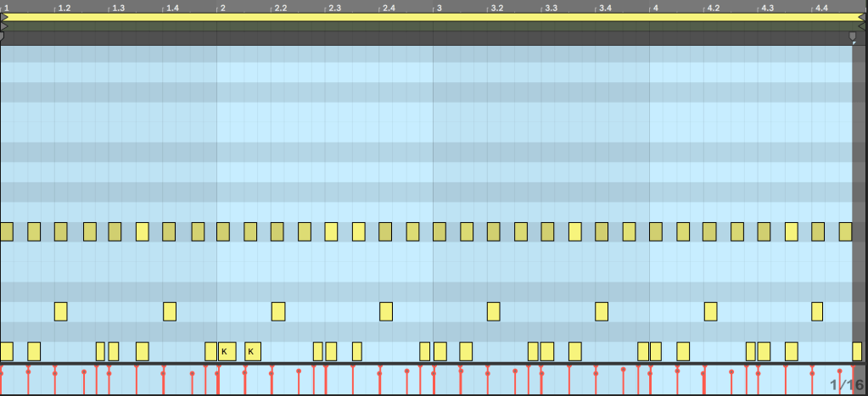Select the second note labeled K
The width and height of the screenshot is (868, 396).
click(x=253, y=351)
